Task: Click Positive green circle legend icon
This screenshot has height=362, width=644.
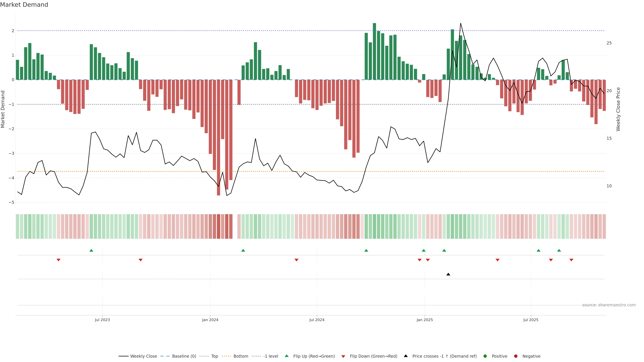Action: 485,356
